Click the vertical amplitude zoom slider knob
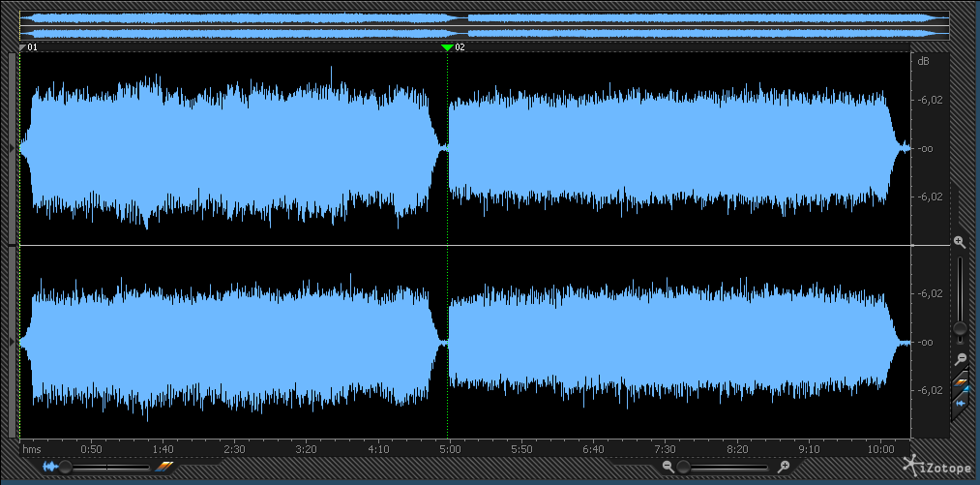The image size is (980, 485). click(x=960, y=329)
